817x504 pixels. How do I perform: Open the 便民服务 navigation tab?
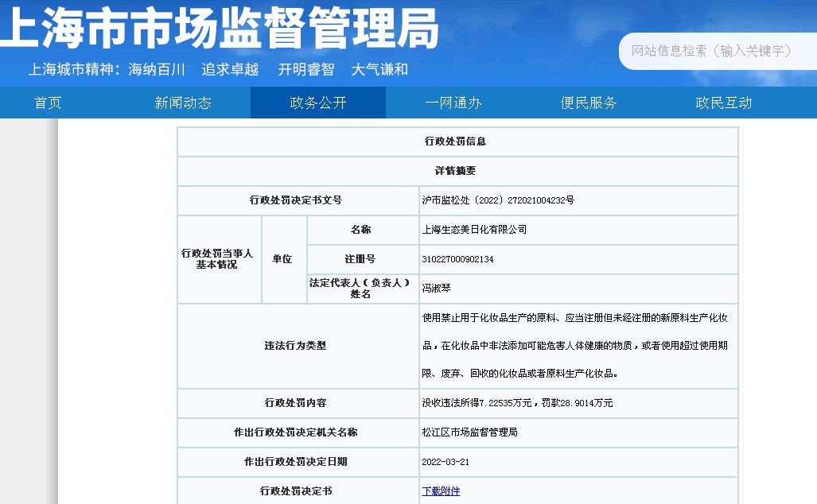point(589,103)
